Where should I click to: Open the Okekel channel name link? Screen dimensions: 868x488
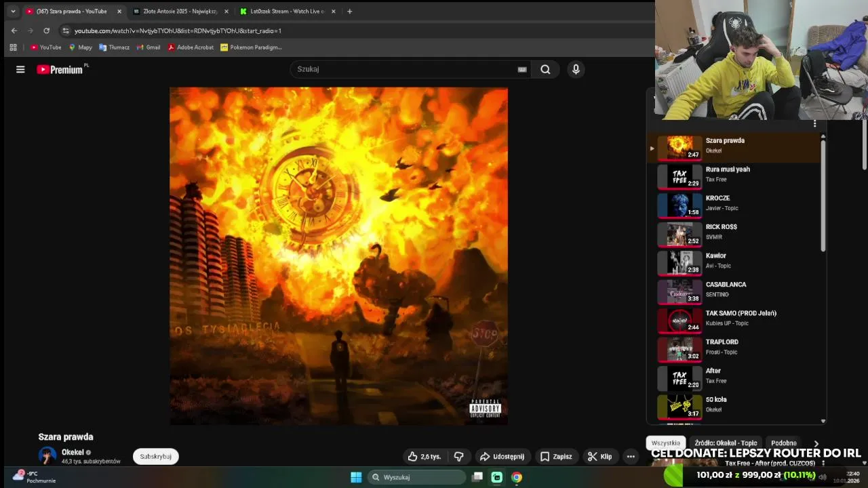[x=73, y=452]
